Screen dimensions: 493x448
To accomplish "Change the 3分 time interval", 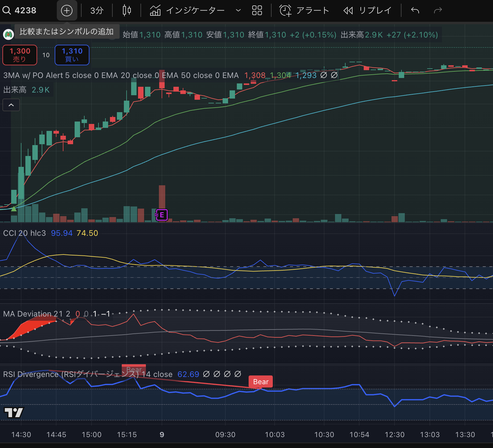I will coord(97,11).
